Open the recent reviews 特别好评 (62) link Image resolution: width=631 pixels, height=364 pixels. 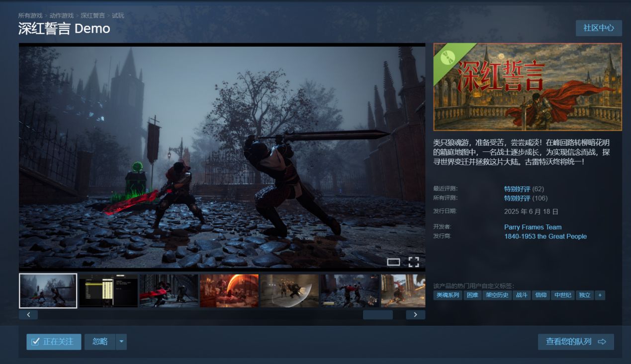point(524,189)
